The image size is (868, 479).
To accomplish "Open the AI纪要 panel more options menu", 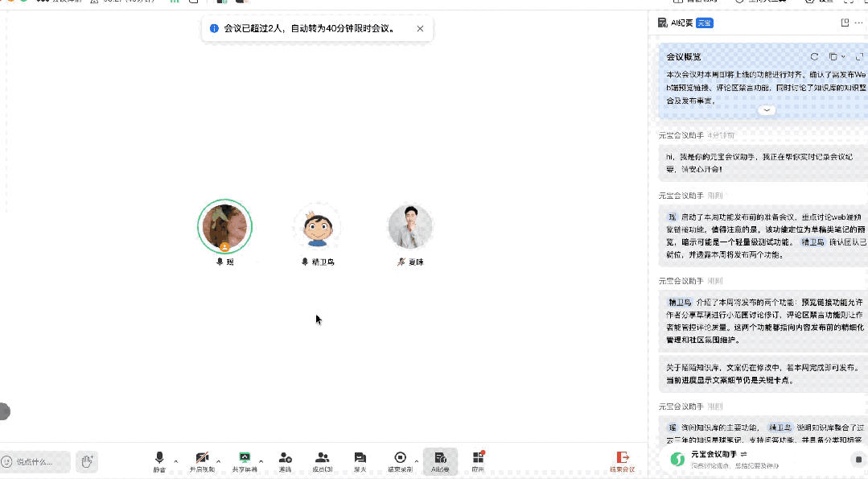I will (857, 23).
